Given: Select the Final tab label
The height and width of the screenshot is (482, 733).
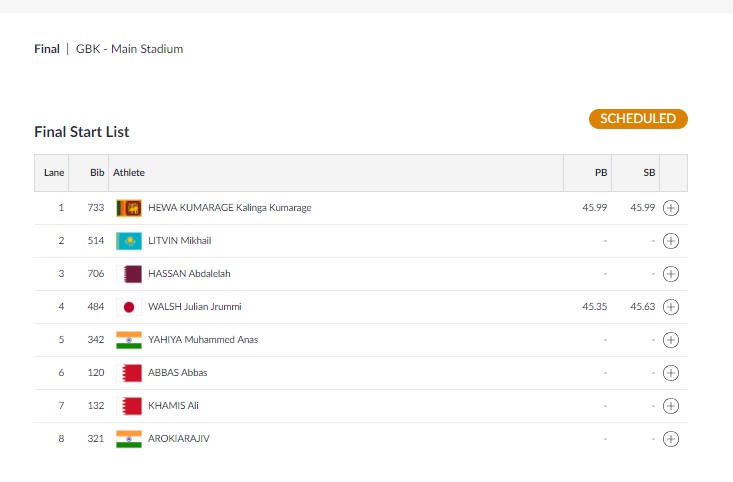Looking at the screenshot, I should pos(47,49).
